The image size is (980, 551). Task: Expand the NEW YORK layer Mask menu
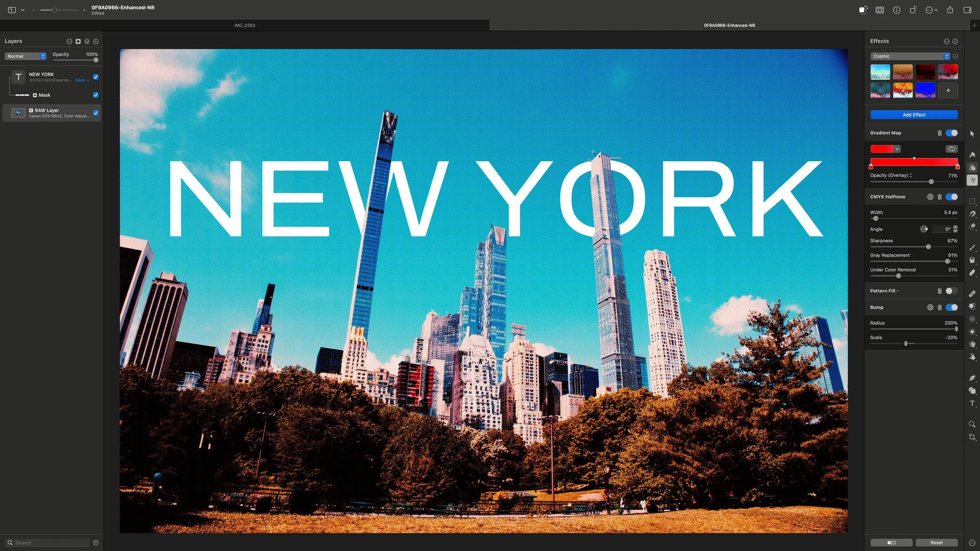pos(82,80)
